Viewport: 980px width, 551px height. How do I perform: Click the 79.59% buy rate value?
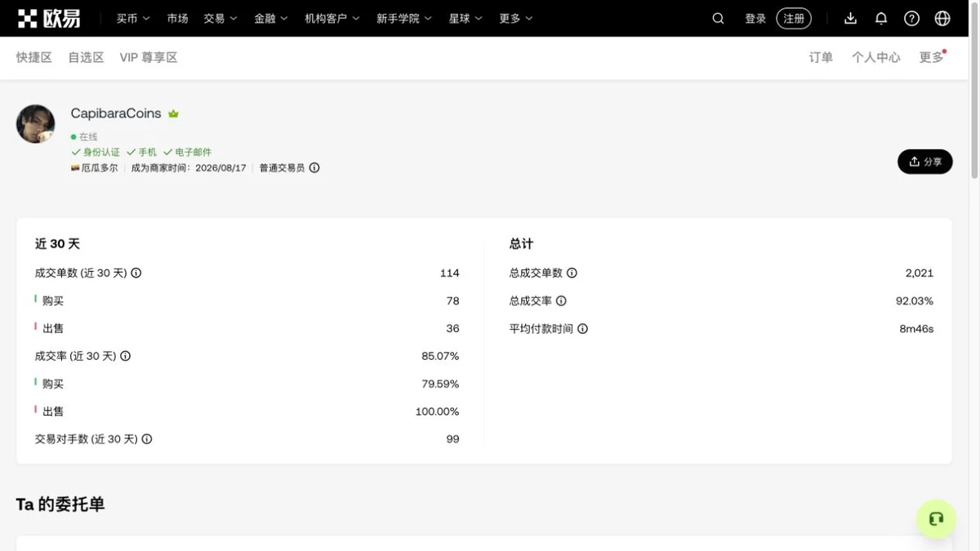point(440,384)
